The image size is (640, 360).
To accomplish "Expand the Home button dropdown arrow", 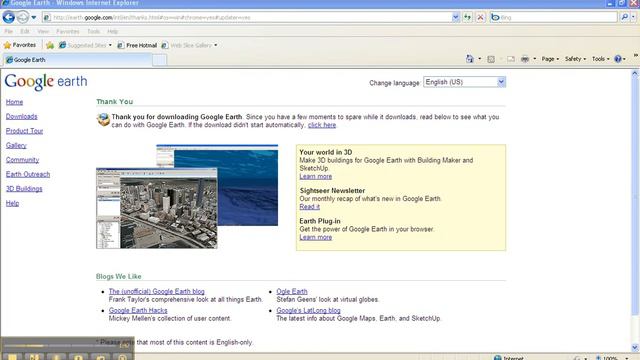I will pos(480,59).
